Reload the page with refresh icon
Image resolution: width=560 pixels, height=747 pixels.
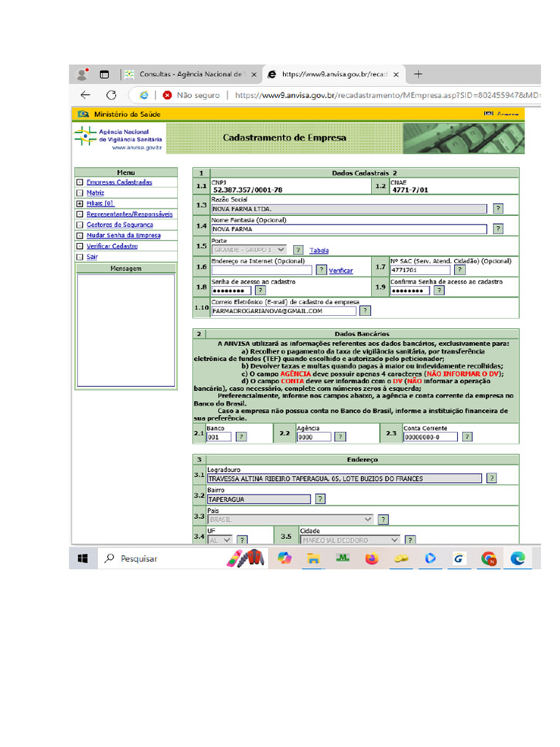pyautogui.click(x=112, y=95)
